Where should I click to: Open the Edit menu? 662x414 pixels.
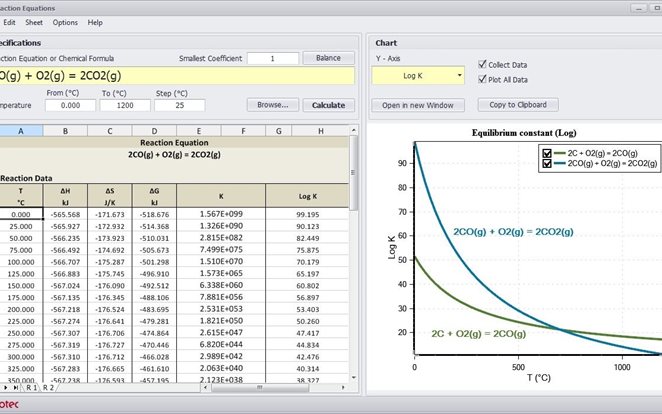pyautogui.click(x=9, y=22)
